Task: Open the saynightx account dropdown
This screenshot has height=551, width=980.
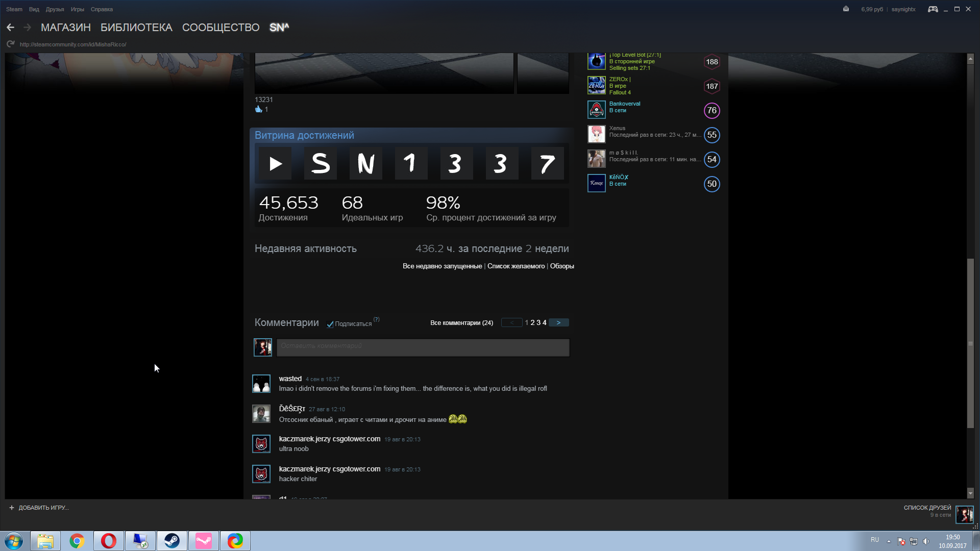Action: [x=903, y=9]
